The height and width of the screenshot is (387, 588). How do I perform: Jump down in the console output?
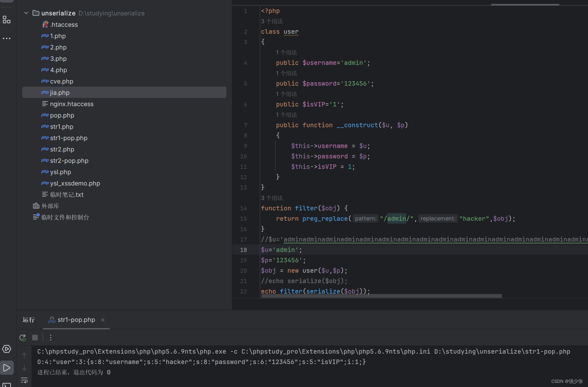[x=24, y=368]
